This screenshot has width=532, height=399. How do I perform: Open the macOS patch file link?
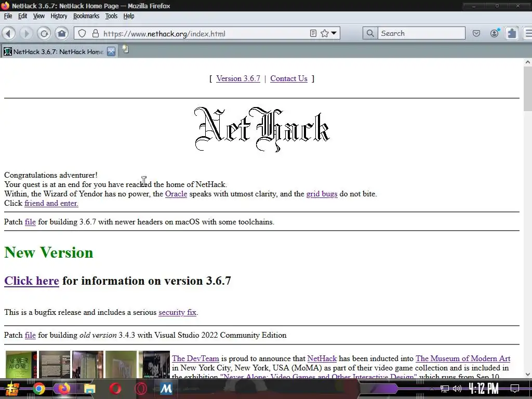tap(30, 222)
